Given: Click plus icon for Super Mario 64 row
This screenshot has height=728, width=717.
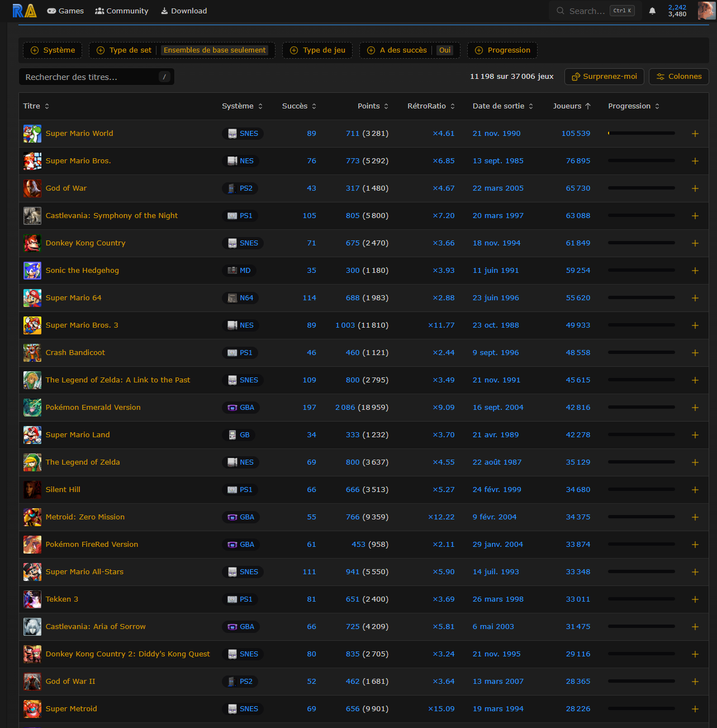Looking at the screenshot, I should click(695, 298).
